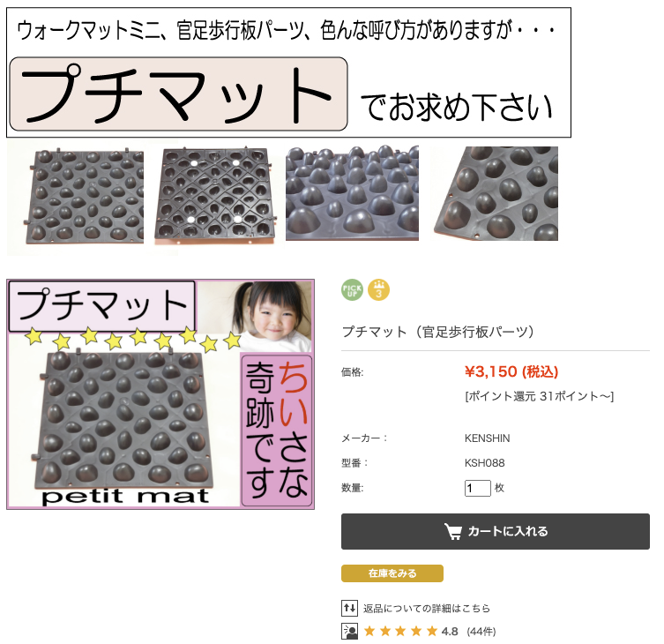Click the reviewer photo icon beside the stars
This screenshot has width=664, height=644.
tap(349, 632)
